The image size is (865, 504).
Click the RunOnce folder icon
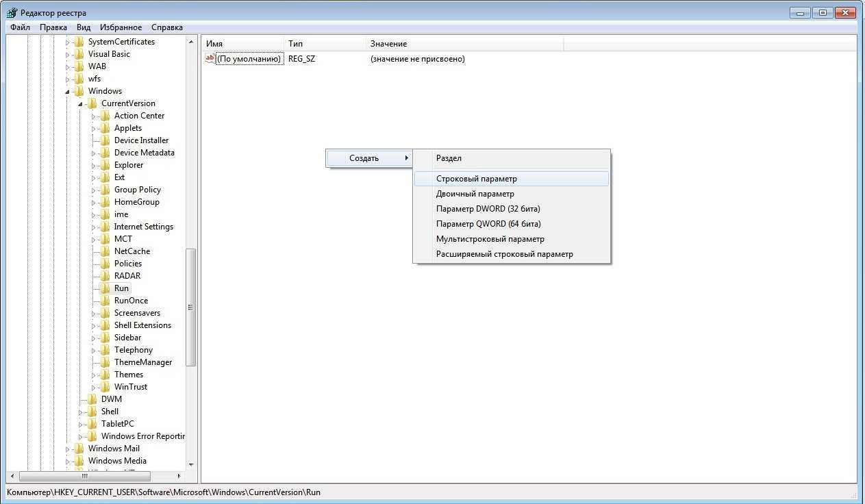pos(105,301)
